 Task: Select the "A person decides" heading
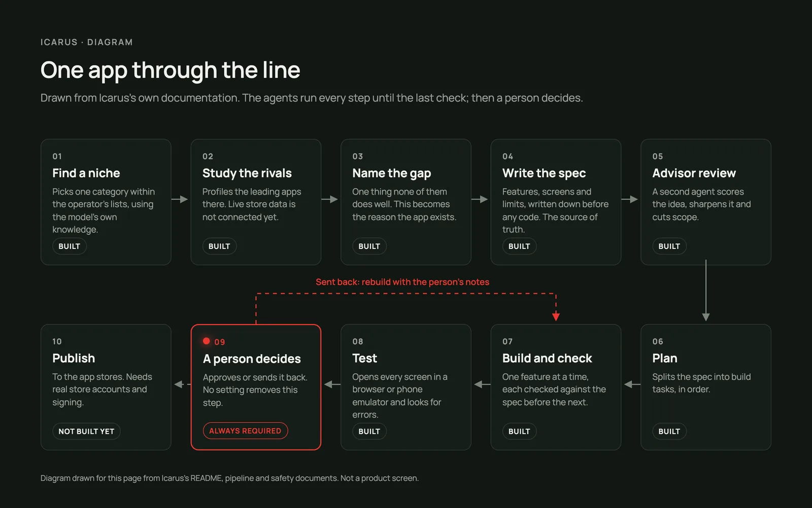click(x=252, y=359)
